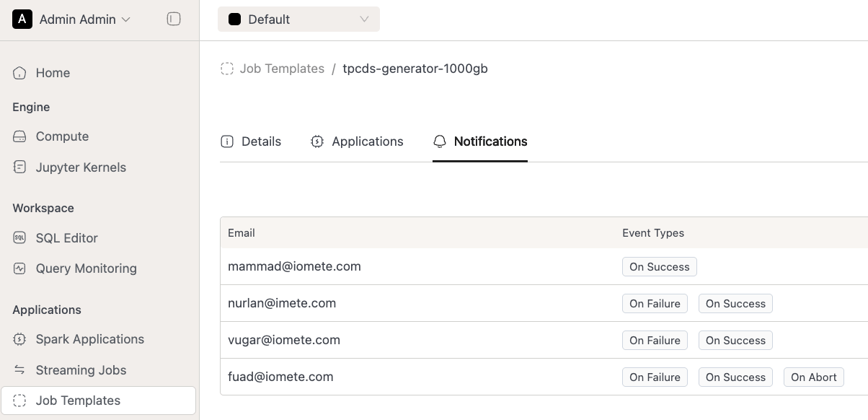868x420 pixels.
Task: Click On Success tag for nurlan@imete.com
Action: [x=735, y=304]
